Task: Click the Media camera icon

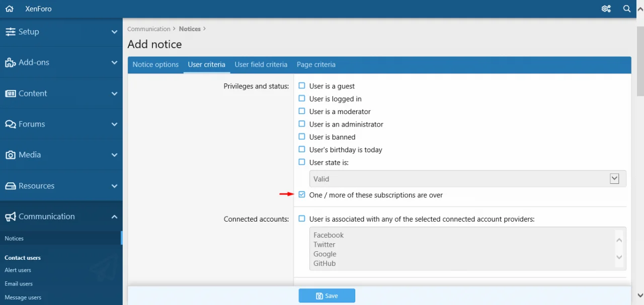Action: (10, 155)
